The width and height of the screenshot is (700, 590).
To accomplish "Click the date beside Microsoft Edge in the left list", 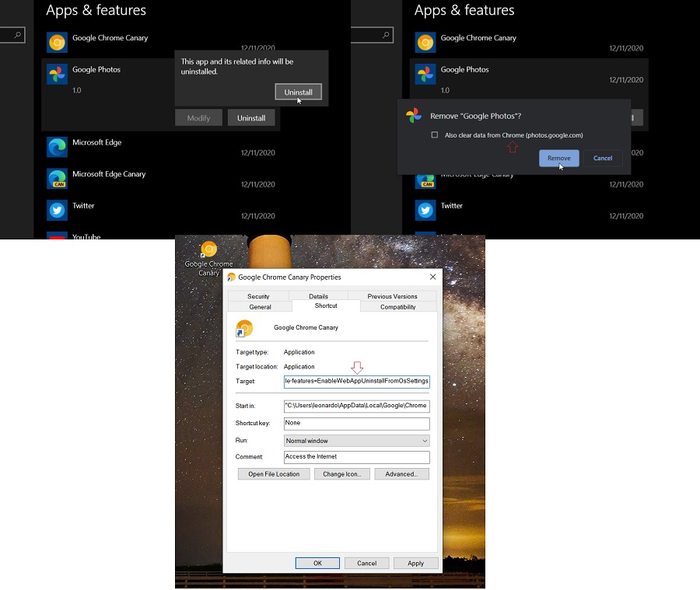I will [x=258, y=152].
